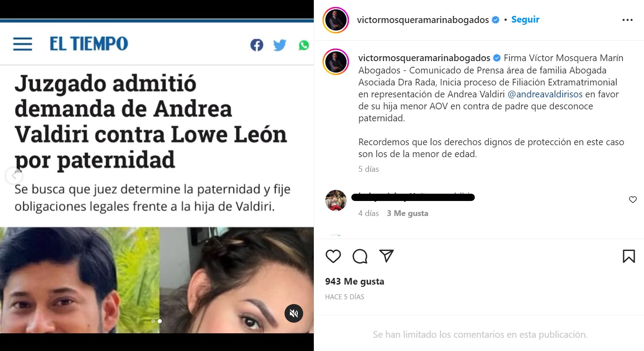Viewport: 644px width, 351px height.
Task: Open comment bubble icon below post
Action: [360, 256]
